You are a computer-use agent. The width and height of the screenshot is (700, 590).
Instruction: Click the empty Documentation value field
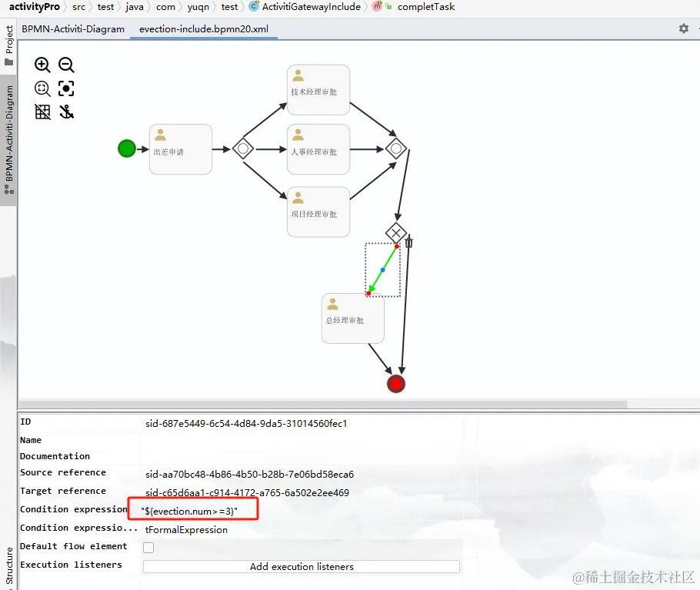point(302,457)
